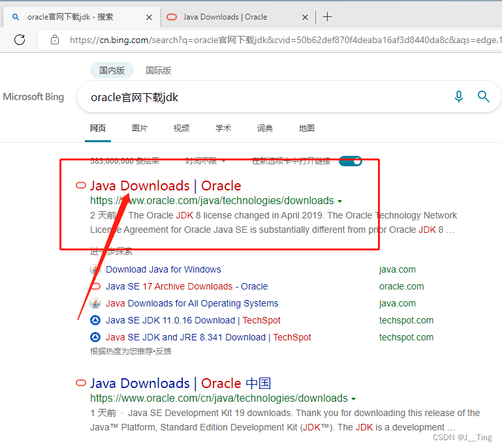The height and width of the screenshot is (448, 502).
Task: Click TechSpot icon beside JDK and JRE 8.341
Action: (x=95, y=337)
